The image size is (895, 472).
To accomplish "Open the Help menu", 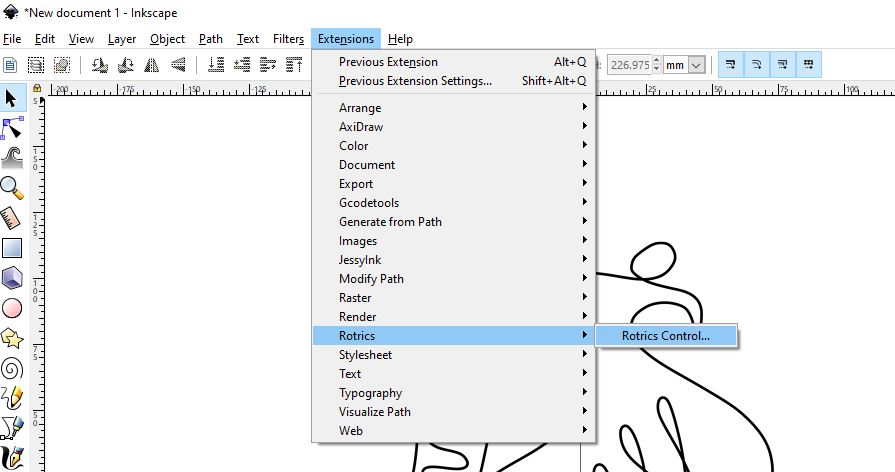I will (x=400, y=39).
